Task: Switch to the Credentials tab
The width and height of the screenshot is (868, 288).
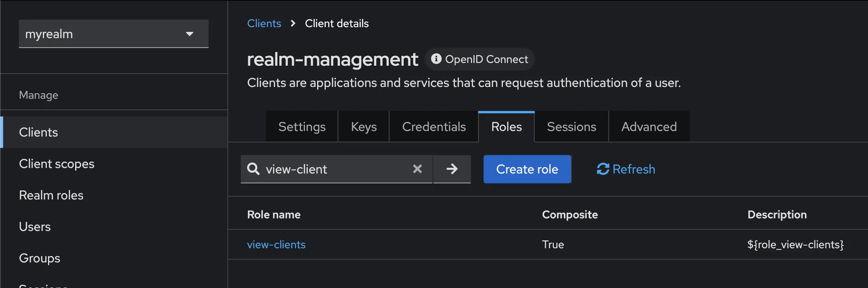Action: pos(434,127)
